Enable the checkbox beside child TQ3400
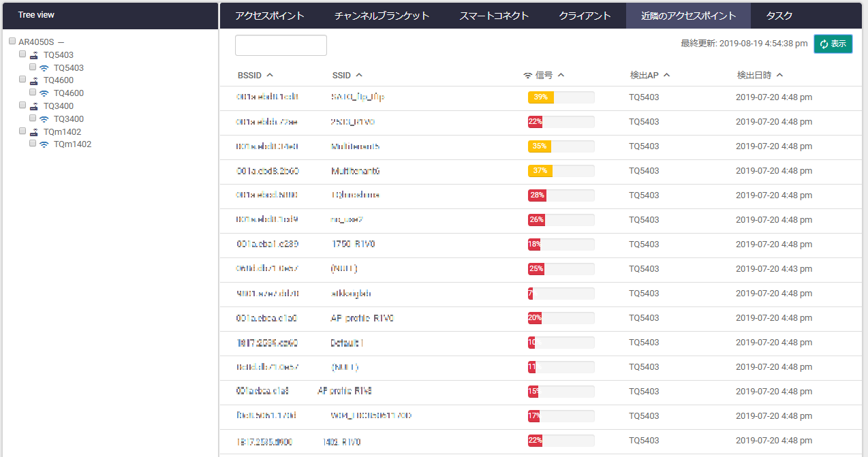This screenshot has width=868, height=457. pos(33,119)
